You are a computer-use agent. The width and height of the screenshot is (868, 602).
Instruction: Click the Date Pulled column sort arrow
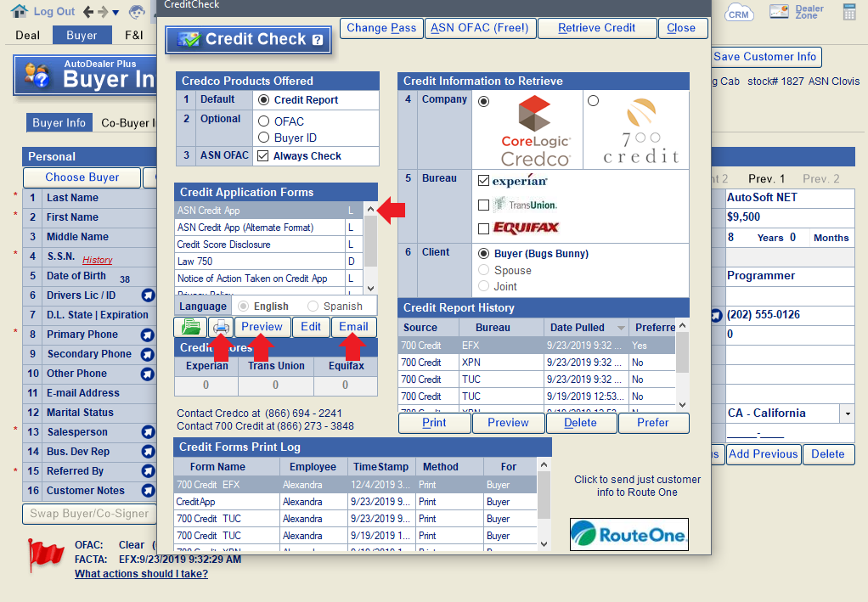[x=621, y=328]
